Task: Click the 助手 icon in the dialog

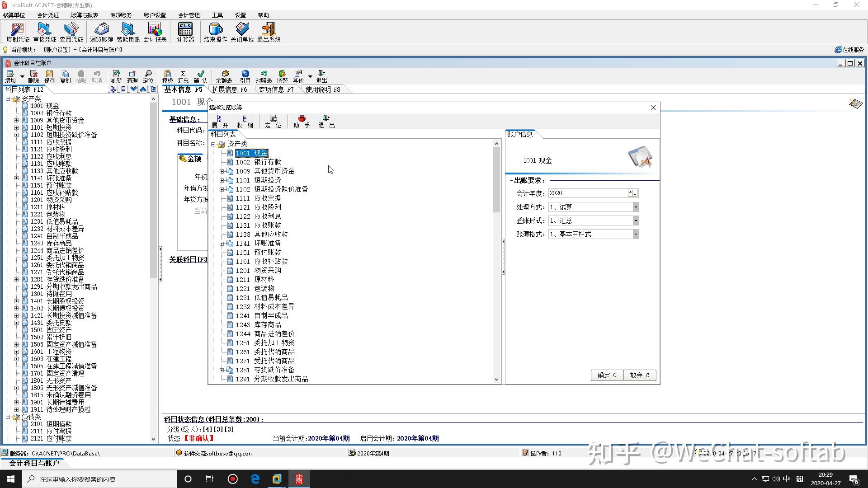Action: (302, 122)
